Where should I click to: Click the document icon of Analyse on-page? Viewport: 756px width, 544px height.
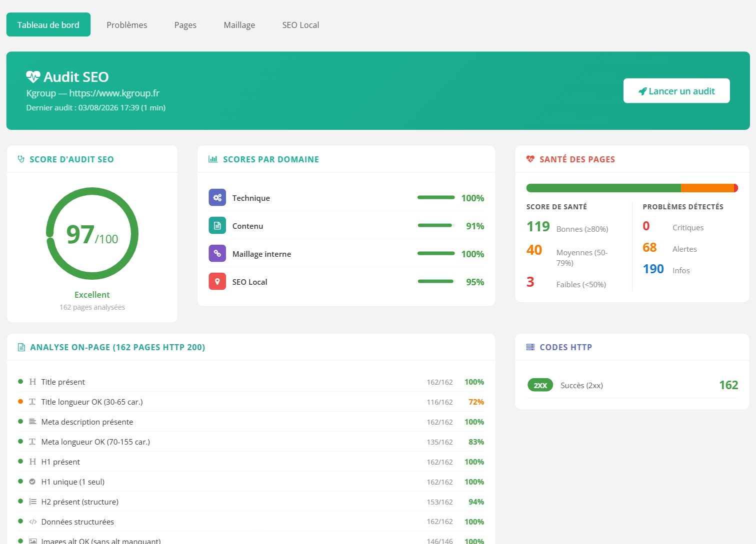tap(21, 347)
